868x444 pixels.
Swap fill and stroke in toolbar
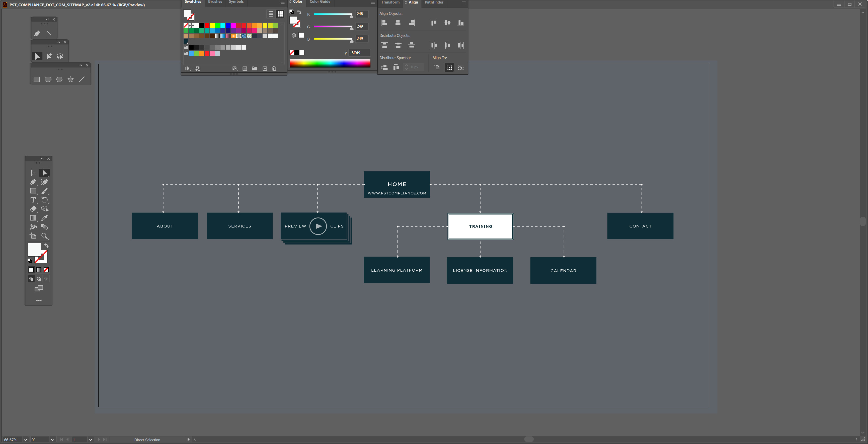click(46, 246)
